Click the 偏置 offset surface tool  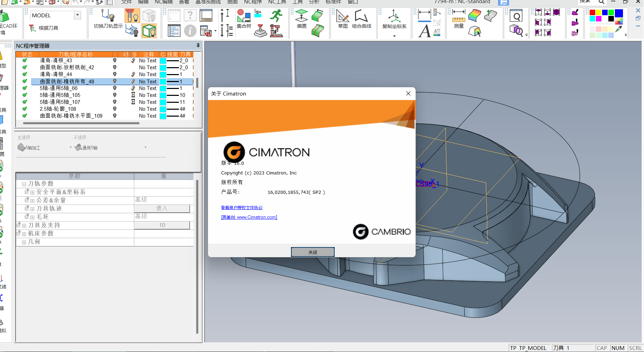coord(301,19)
